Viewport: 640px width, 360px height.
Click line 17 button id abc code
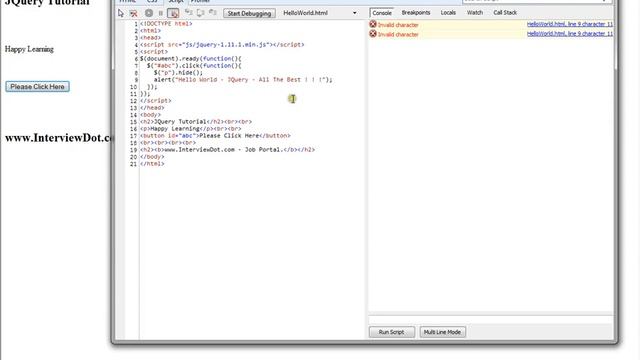click(x=216, y=136)
